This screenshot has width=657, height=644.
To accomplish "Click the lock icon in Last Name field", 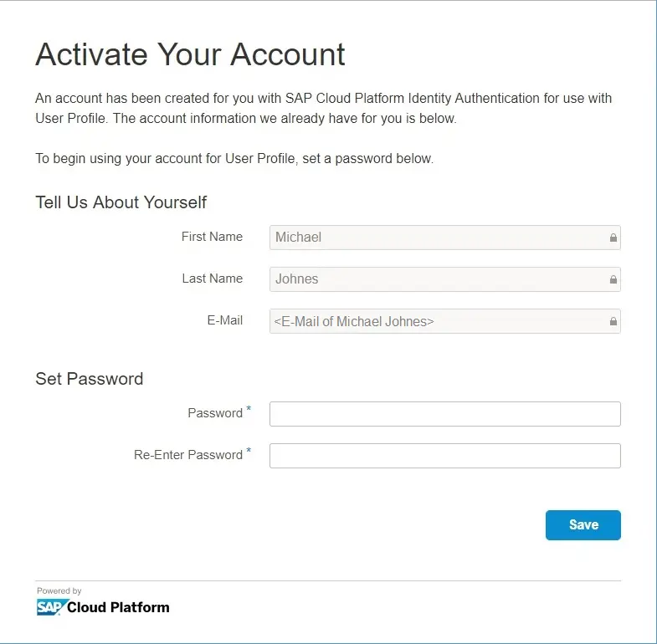I will point(613,279).
